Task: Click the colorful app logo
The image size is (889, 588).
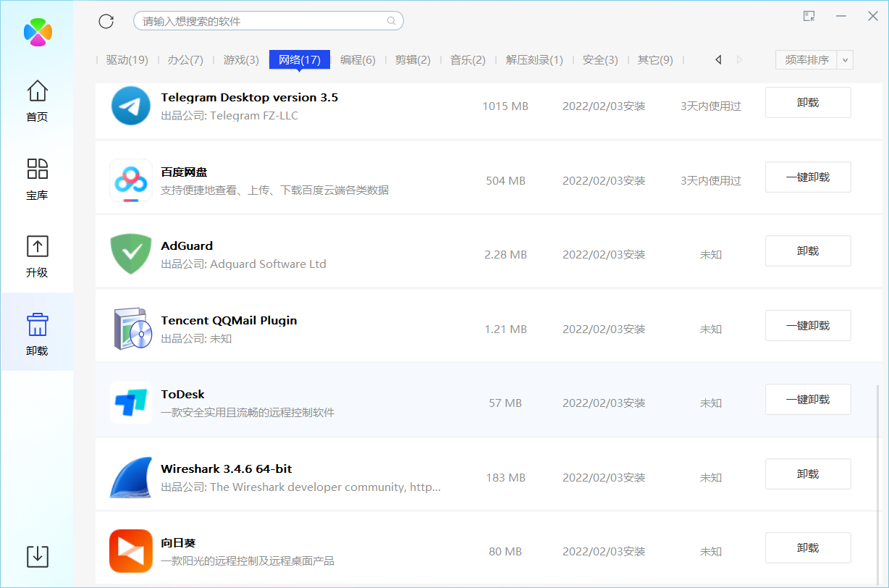Action: coord(38,32)
